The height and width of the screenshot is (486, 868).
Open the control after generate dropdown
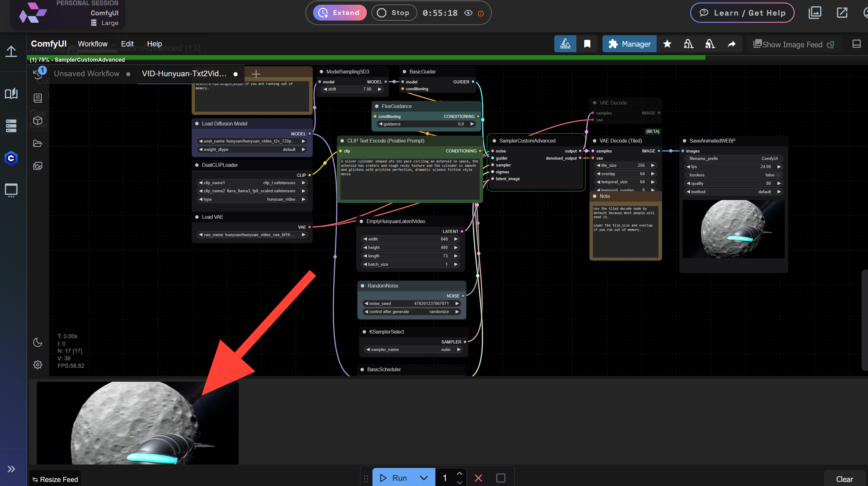click(x=412, y=311)
